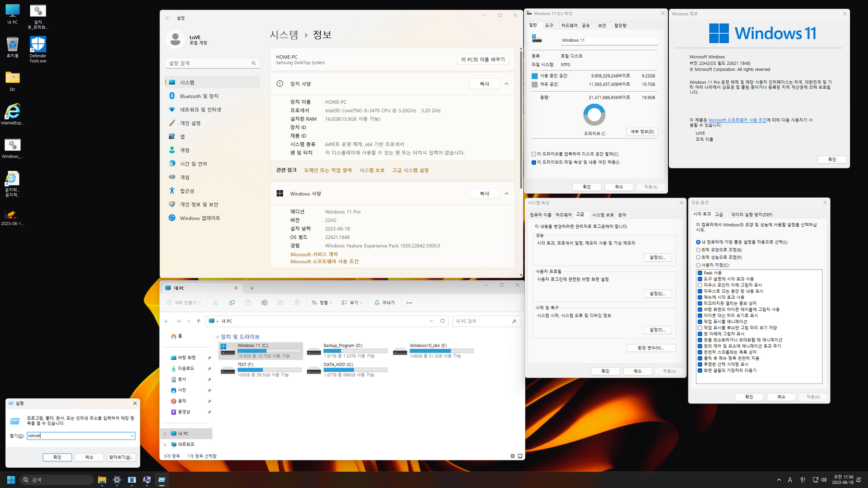Open 데이터 실행 방지(DEP) tab
Viewport: 868px width, 488px height.
coord(752,214)
